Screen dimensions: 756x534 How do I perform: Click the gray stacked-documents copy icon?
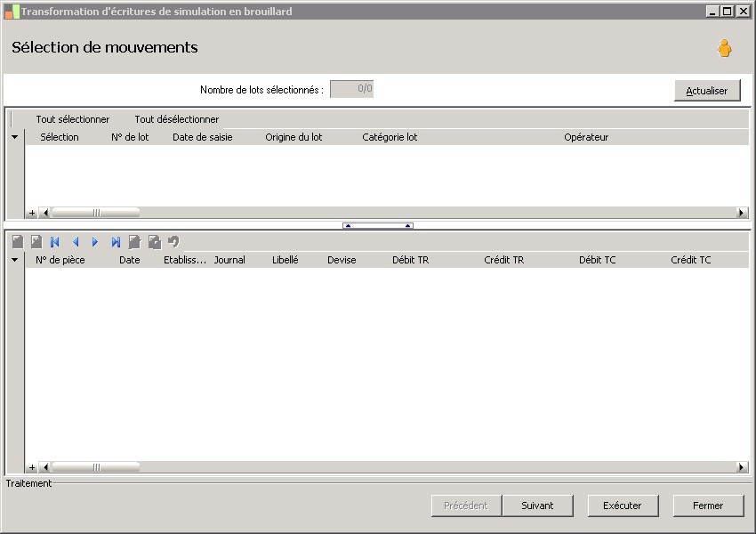click(154, 242)
